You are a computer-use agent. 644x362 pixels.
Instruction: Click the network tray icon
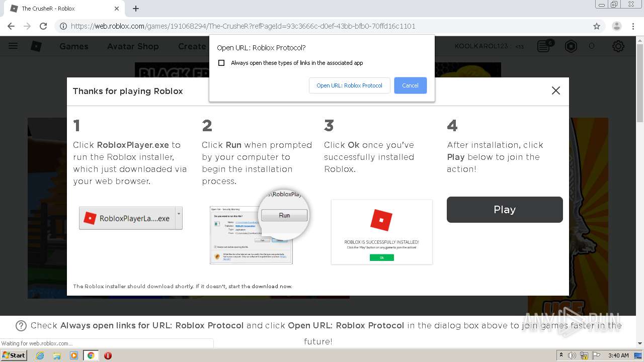tap(584, 355)
